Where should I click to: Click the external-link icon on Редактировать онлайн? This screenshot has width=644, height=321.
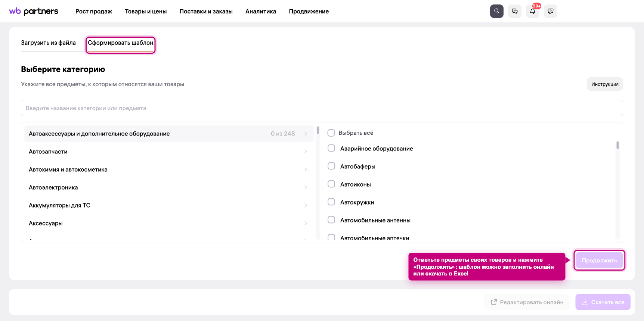click(494, 302)
